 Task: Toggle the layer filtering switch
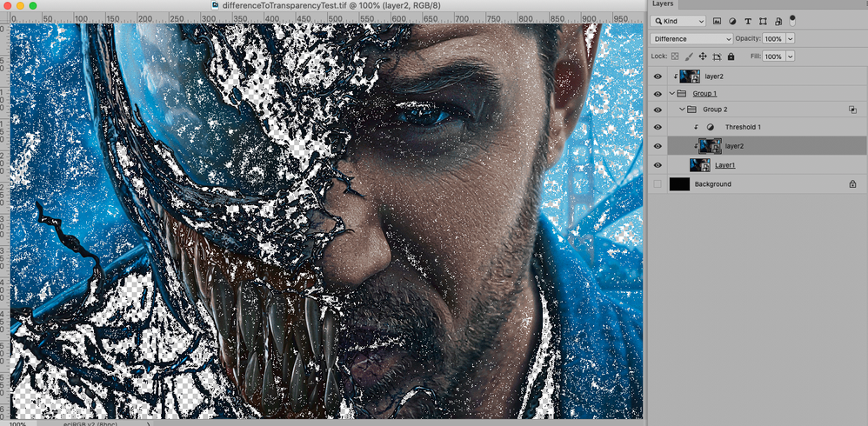[x=792, y=21]
